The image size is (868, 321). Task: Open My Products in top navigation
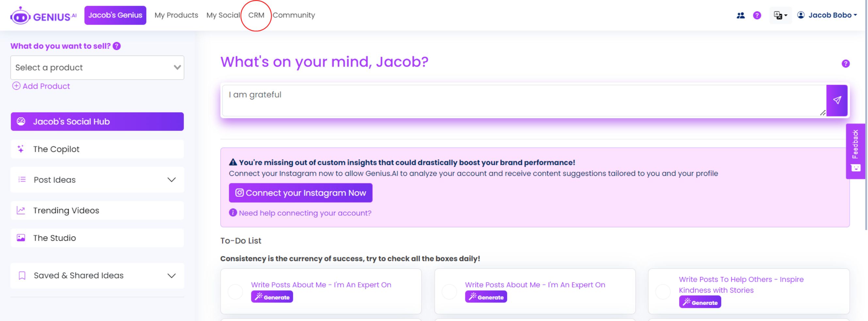[176, 15]
